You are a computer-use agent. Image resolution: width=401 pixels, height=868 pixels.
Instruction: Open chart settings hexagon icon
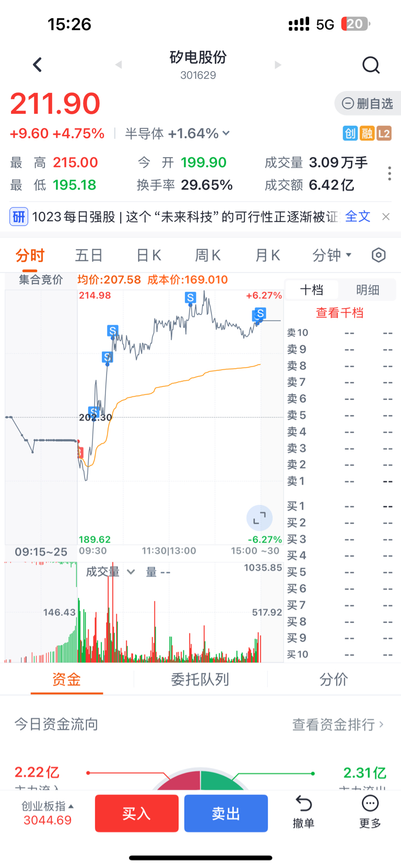(379, 255)
